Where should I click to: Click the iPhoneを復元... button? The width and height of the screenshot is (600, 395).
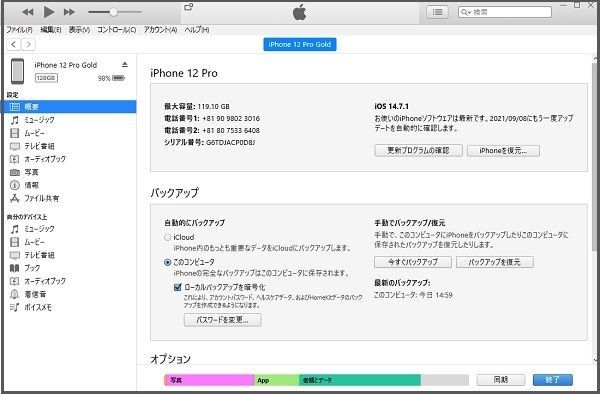pos(503,150)
